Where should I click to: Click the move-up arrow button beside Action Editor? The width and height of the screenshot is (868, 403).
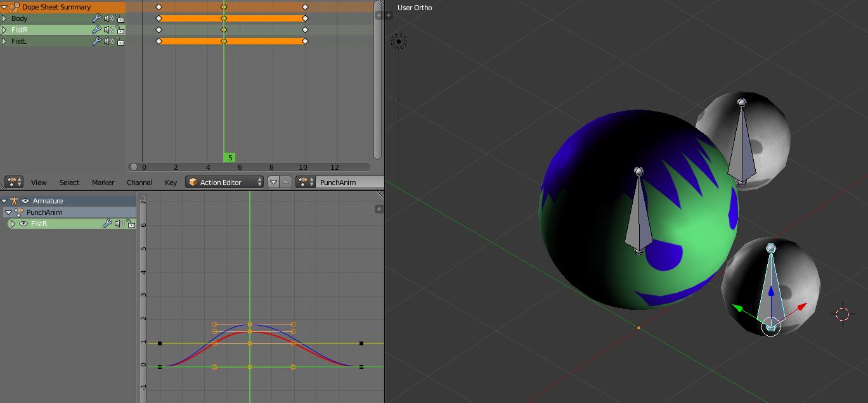click(286, 182)
